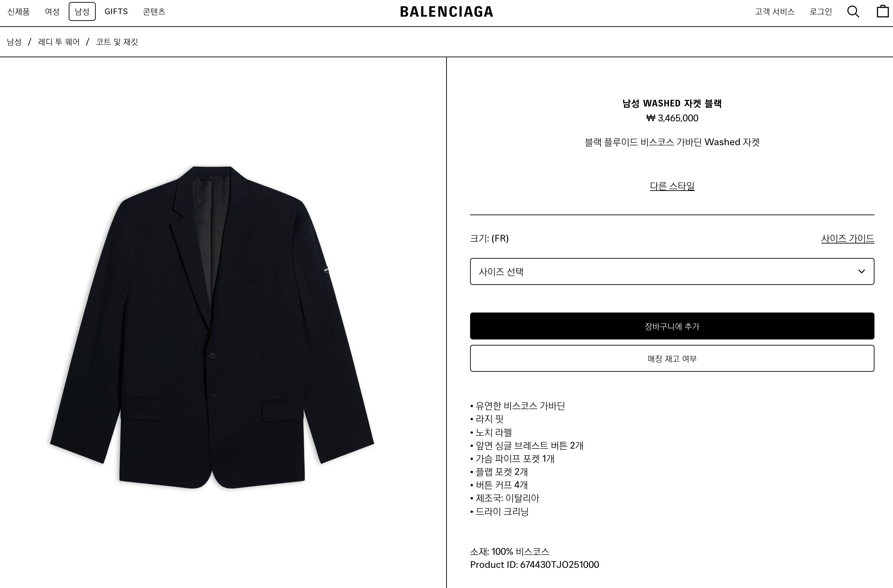Navigate to 남성 breadcrumb
893x588 pixels.
click(x=14, y=42)
